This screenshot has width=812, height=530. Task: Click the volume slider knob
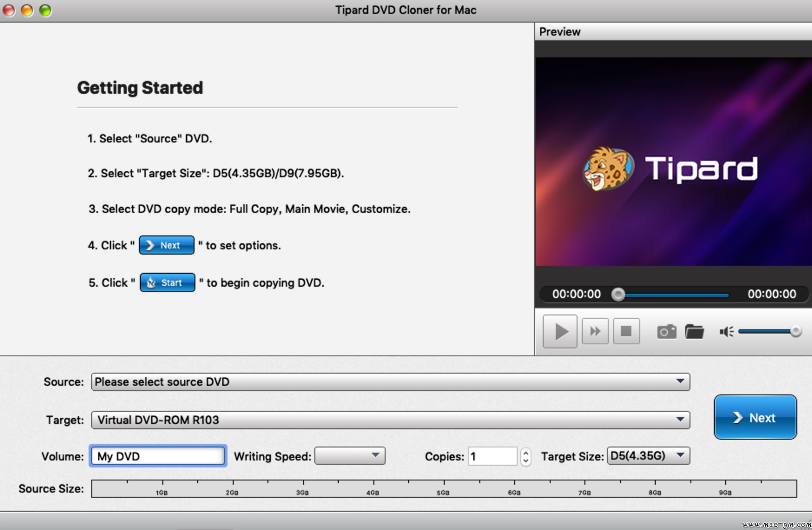(795, 331)
